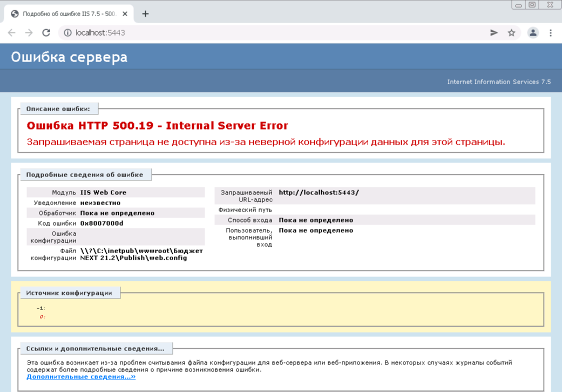562x392 pixels.
Task: Click 'Ошибка HTTP 500.19 - Internal Server Error' heading
Action: pyautogui.click(x=157, y=125)
